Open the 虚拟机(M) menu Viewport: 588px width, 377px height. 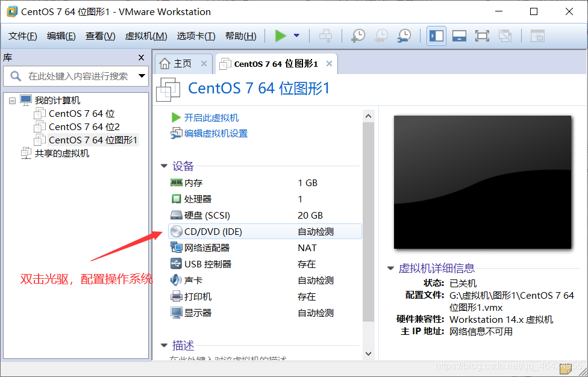(146, 36)
